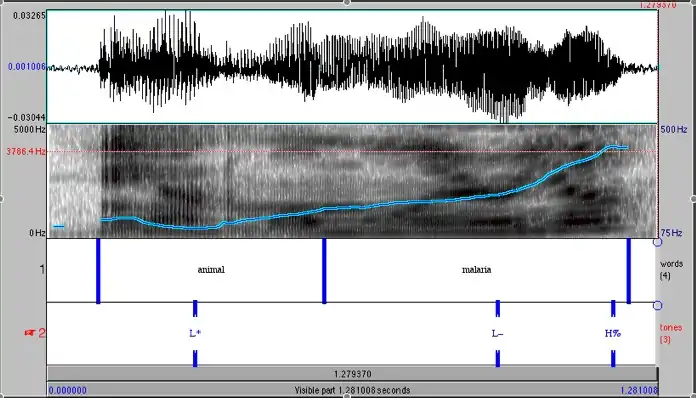
Task: Click the 'words (4)' tier name label
Action: tap(671, 269)
